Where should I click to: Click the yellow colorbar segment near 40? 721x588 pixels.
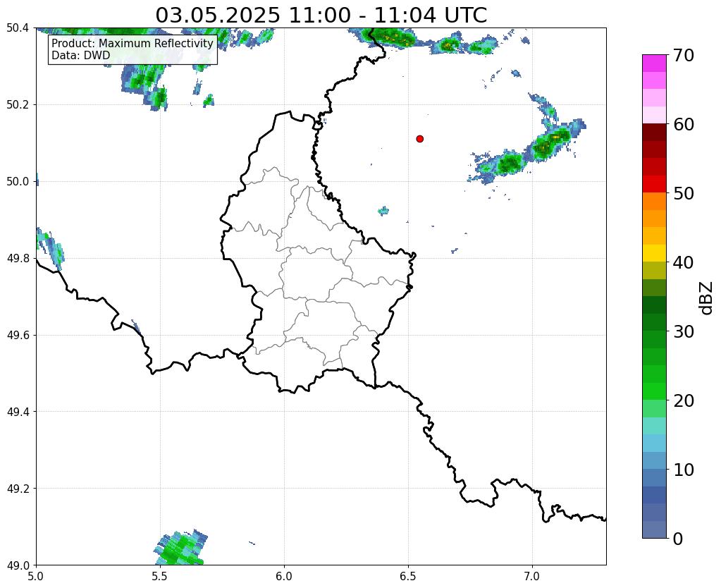tap(654, 253)
